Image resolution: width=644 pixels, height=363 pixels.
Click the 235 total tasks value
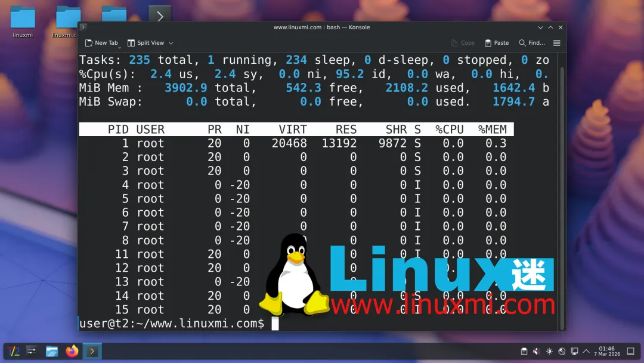click(140, 60)
